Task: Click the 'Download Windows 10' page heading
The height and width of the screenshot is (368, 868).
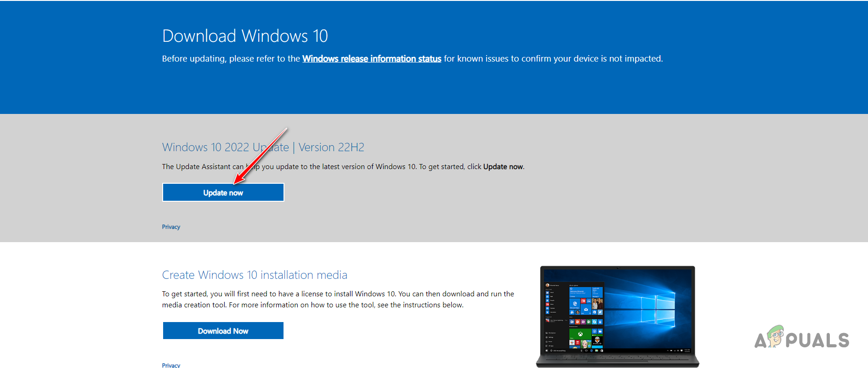Action: (245, 36)
